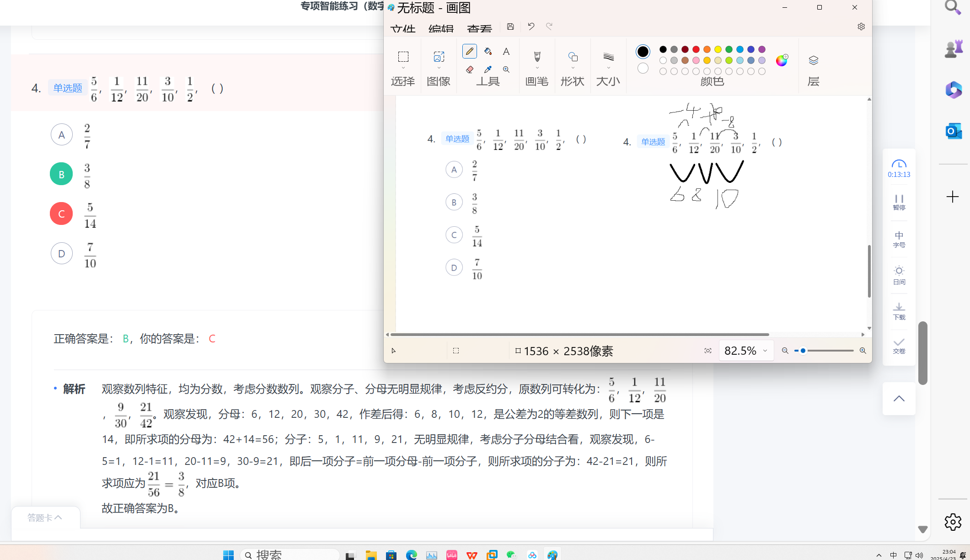Select answer option D on webpage
The width and height of the screenshot is (970, 560).
[x=61, y=253]
